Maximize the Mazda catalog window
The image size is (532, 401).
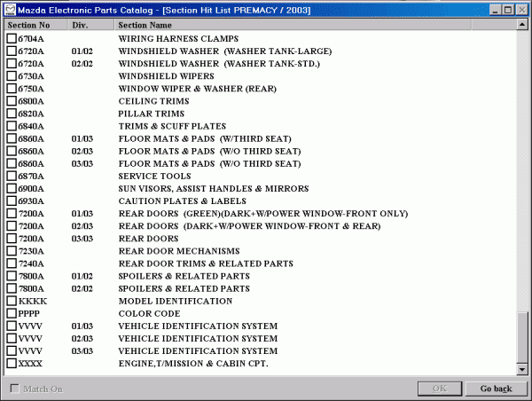(x=508, y=10)
